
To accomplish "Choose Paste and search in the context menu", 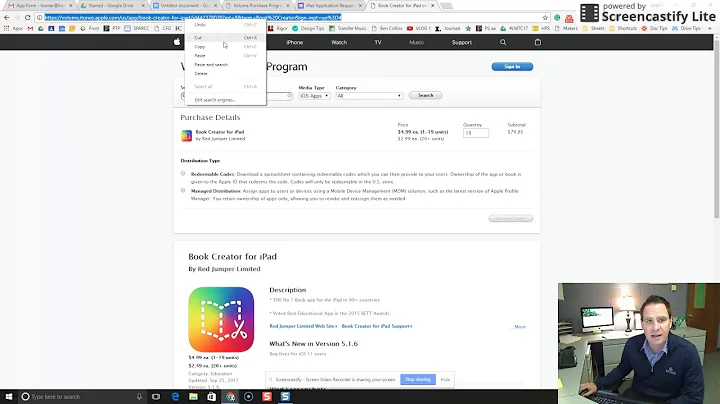I will tap(225, 65).
